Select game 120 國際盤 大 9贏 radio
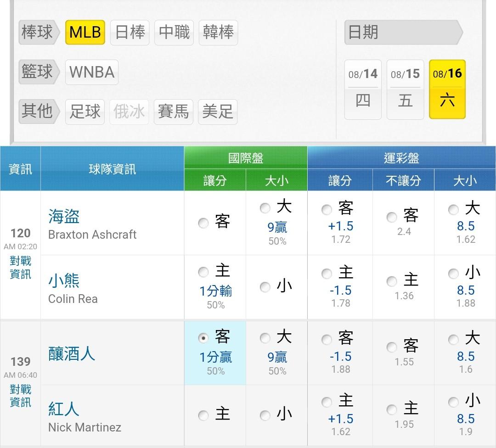Image resolution: width=496 pixels, height=448 pixels. 265,208
